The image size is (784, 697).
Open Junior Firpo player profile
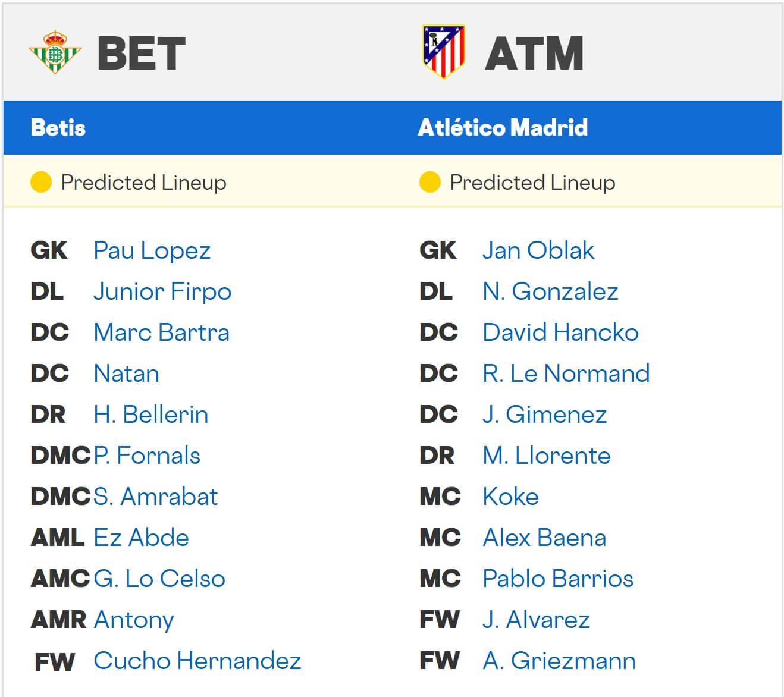[x=162, y=292]
